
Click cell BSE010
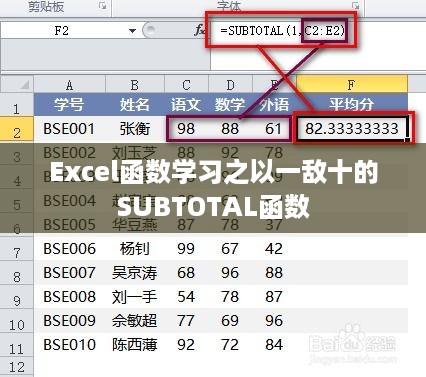(x=69, y=345)
